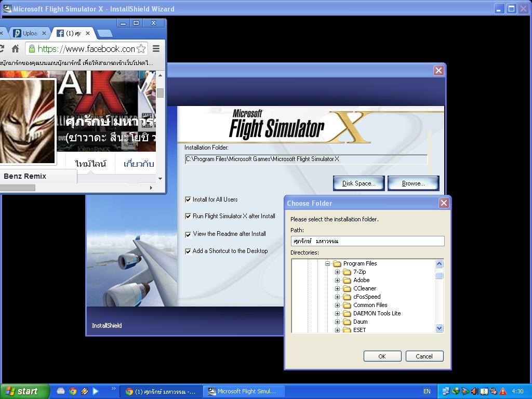
Task: Select the 7-Zip folder
Action: point(360,272)
